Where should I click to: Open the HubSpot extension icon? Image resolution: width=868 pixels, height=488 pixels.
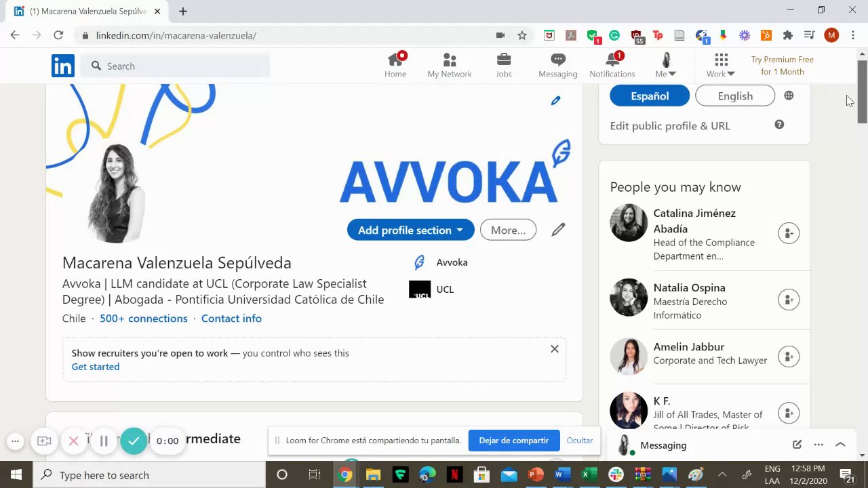tap(766, 35)
